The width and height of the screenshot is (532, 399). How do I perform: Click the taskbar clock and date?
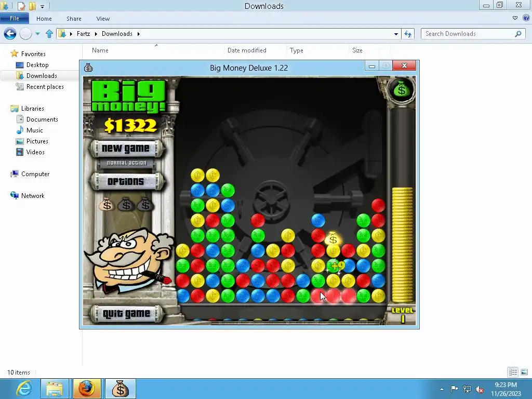pos(506,389)
